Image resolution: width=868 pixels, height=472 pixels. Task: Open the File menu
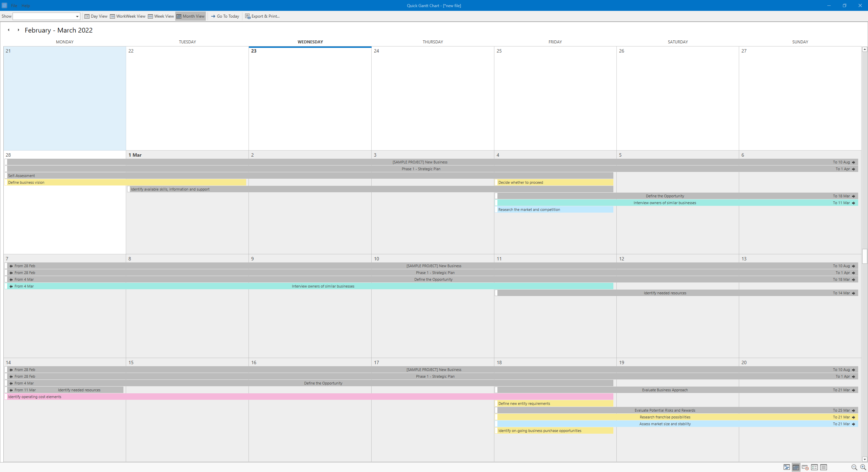coord(14,5)
